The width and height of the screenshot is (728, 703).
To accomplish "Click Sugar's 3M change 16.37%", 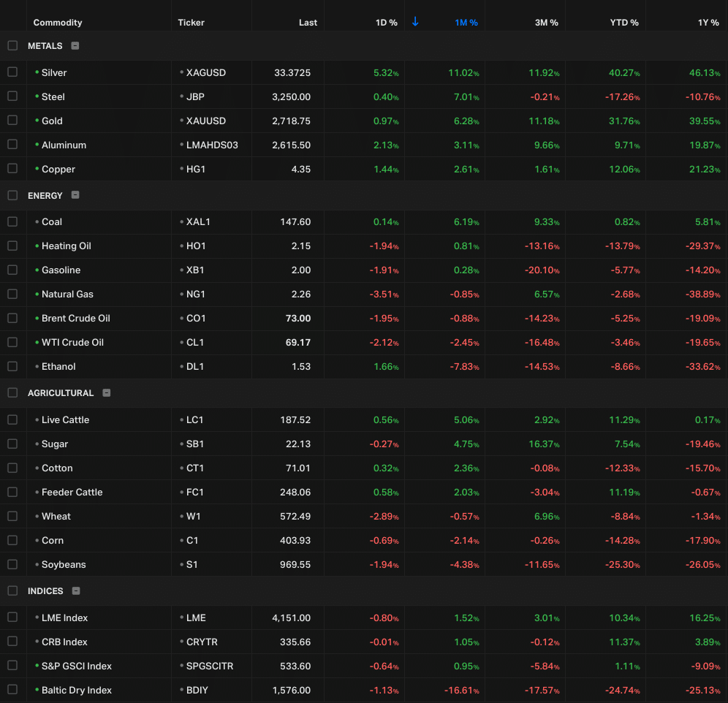I will (544, 444).
